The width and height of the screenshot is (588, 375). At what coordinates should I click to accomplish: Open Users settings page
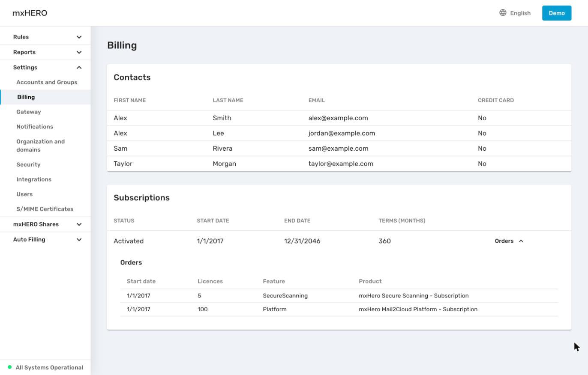tap(24, 194)
